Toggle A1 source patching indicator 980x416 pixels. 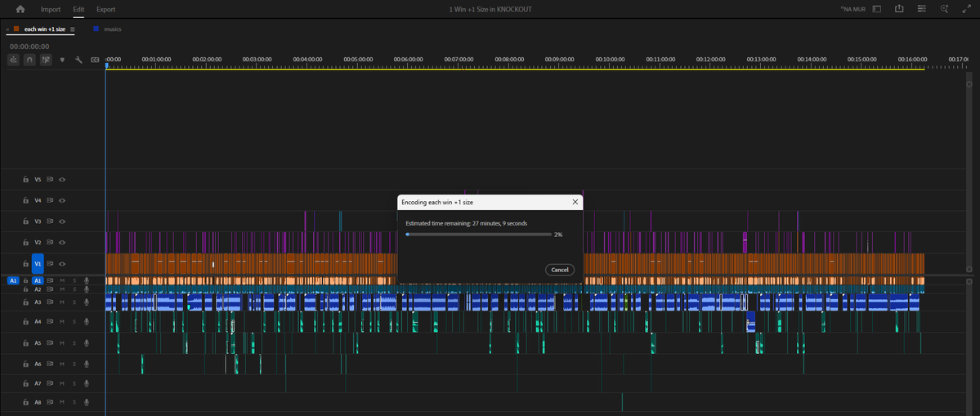point(14,281)
